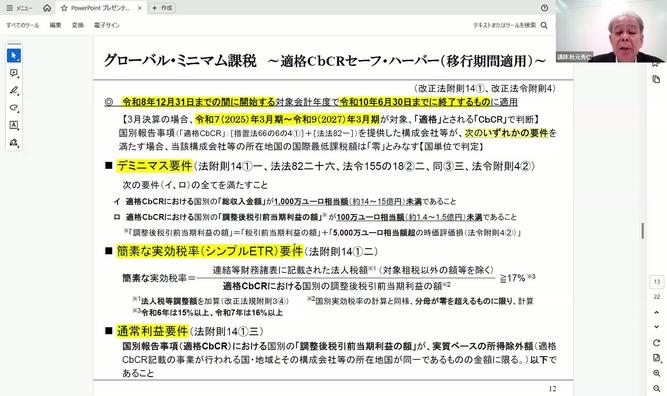This screenshot has height=396, width=667.
Task: Open the signature stamp tool
Action: (x=14, y=142)
